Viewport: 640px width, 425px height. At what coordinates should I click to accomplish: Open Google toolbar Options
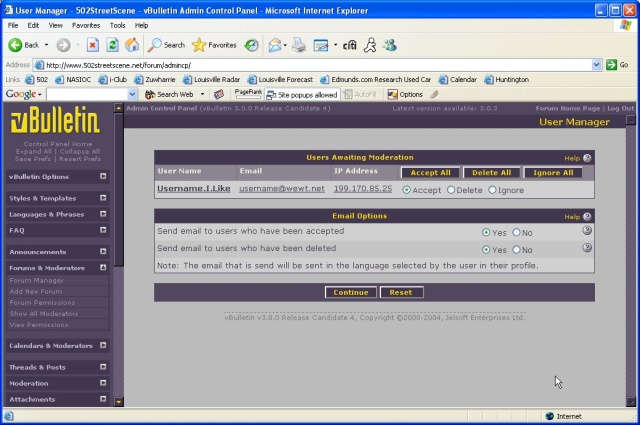(405, 95)
